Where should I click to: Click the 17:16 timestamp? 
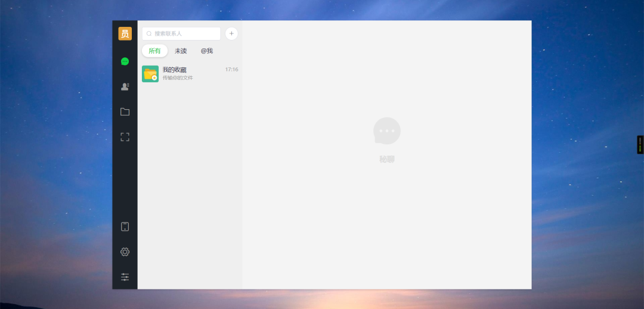pyautogui.click(x=231, y=69)
